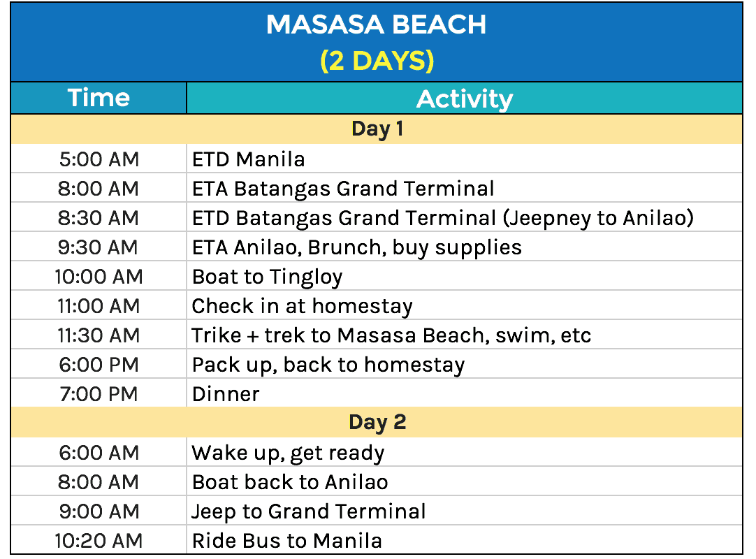Click the 10:20 AM time cell

click(x=99, y=541)
